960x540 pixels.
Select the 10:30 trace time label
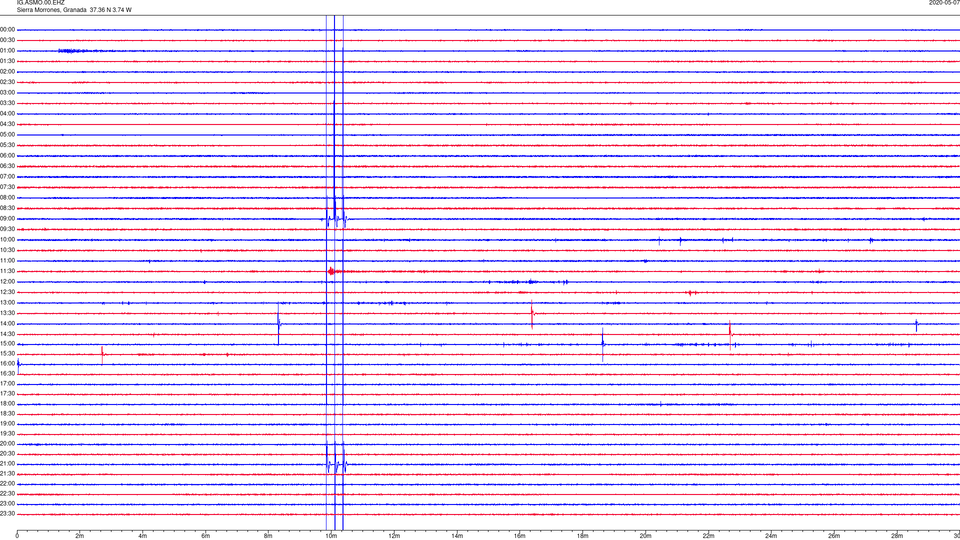(7, 250)
